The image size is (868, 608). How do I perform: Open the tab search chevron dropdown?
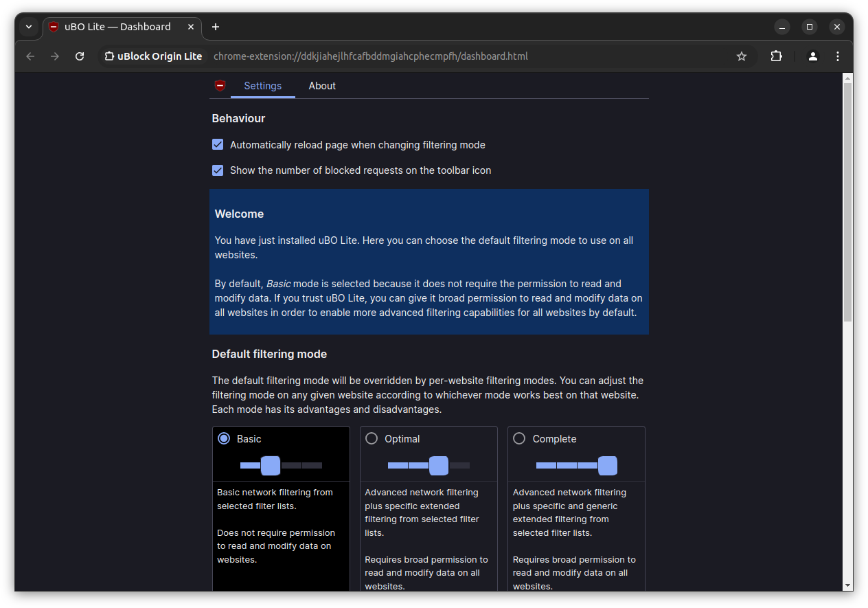coord(29,27)
